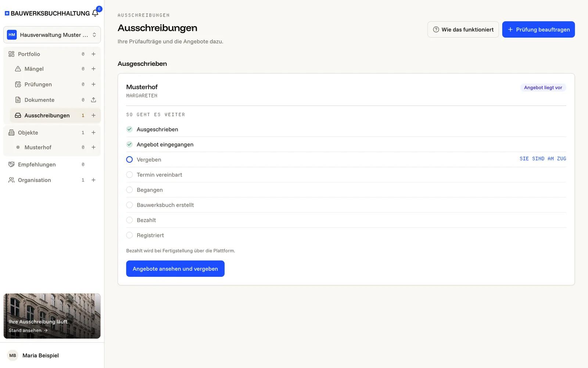Select the Termin vereinbart step circle

[129, 174]
